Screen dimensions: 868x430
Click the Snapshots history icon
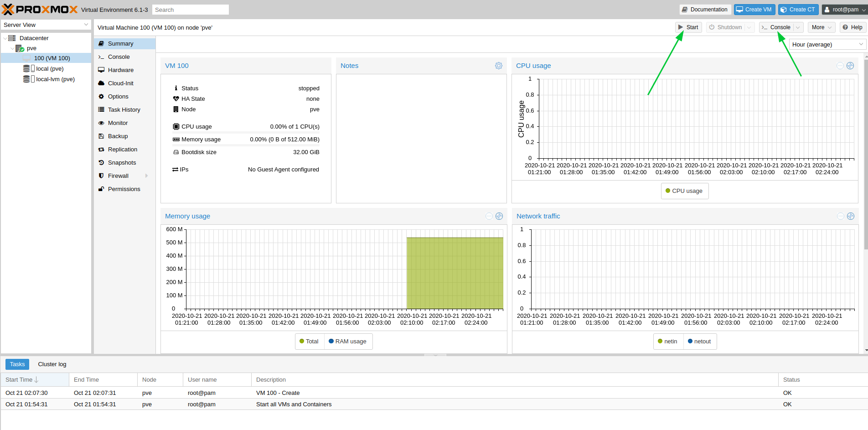coord(101,162)
